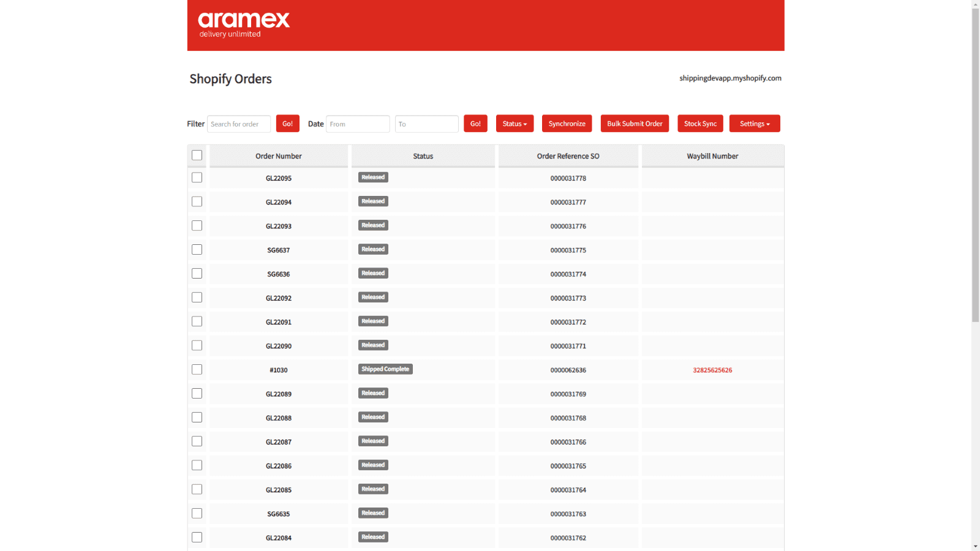Click the Released status badge on GL22094

click(x=373, y=201)
